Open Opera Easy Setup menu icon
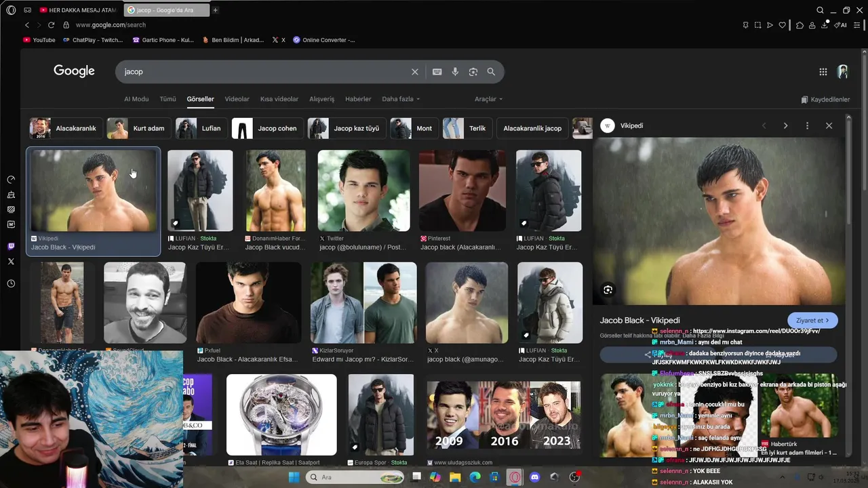The width and height of the screenshot is (868, 488). [857, 25]
